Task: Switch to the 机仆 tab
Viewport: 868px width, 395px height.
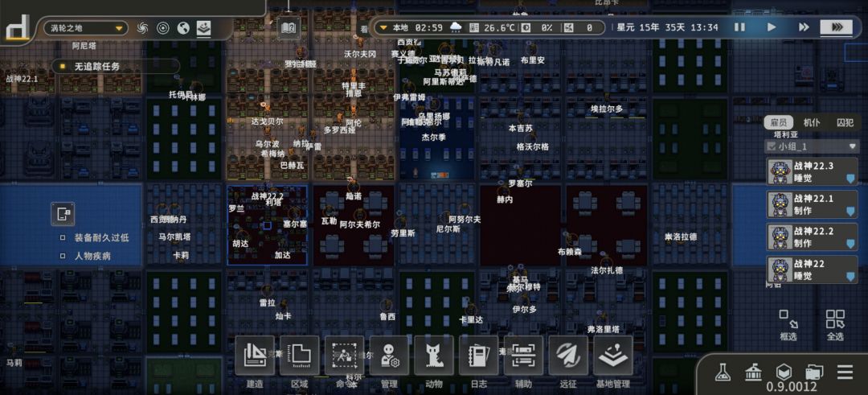Action: click(x=812, y=122)
